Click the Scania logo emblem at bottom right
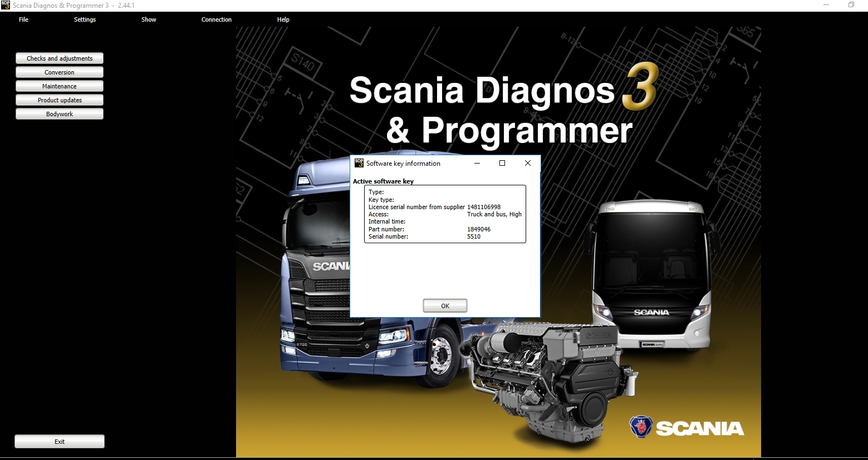 (x=641, y=428)
